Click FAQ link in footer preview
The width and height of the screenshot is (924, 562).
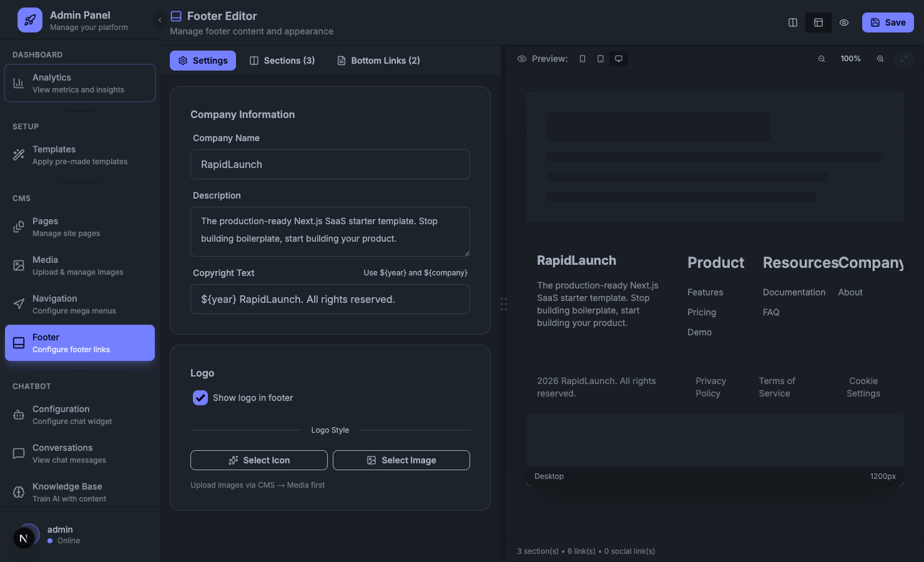tap(771, 312)
